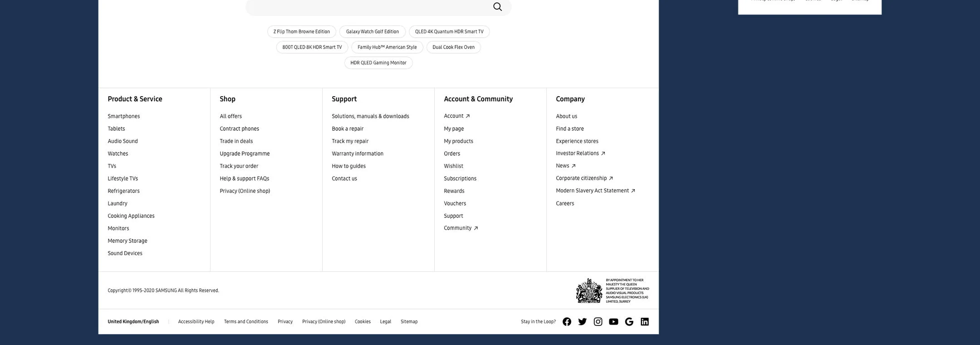
Task: Open Privacy (Online shop) in Shop column
Action: (245, 191)
